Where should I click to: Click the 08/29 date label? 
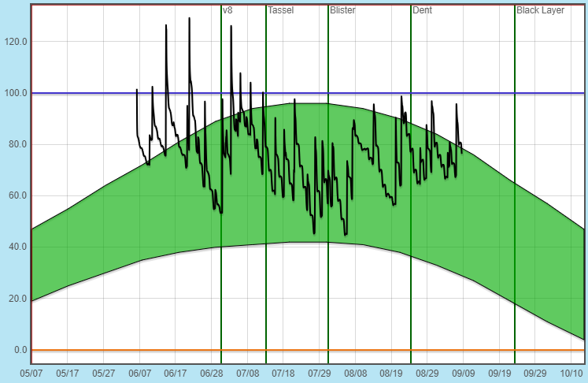coord(427,374)
